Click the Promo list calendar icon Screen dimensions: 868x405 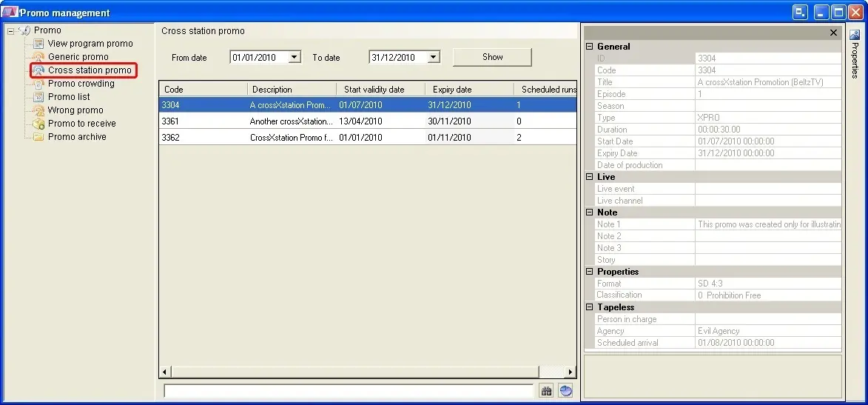tap(38, 97)
